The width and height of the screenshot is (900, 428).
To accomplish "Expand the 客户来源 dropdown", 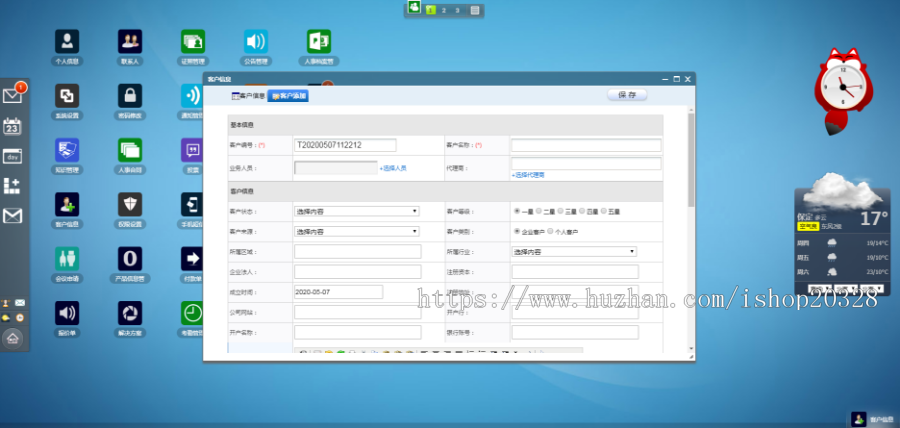I will coord(356,231).
